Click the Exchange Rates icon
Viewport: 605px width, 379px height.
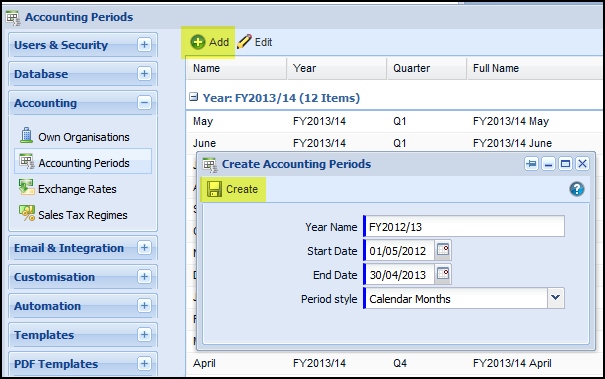[x=27, y=187]
